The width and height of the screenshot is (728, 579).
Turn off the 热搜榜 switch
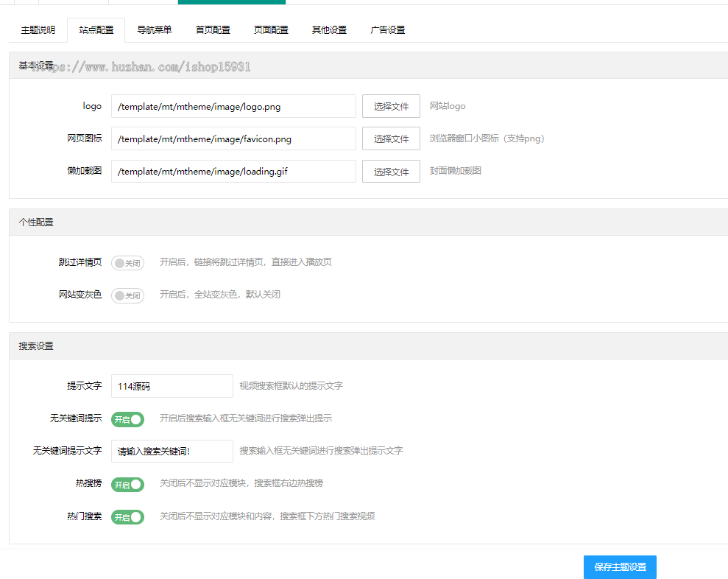127,485
